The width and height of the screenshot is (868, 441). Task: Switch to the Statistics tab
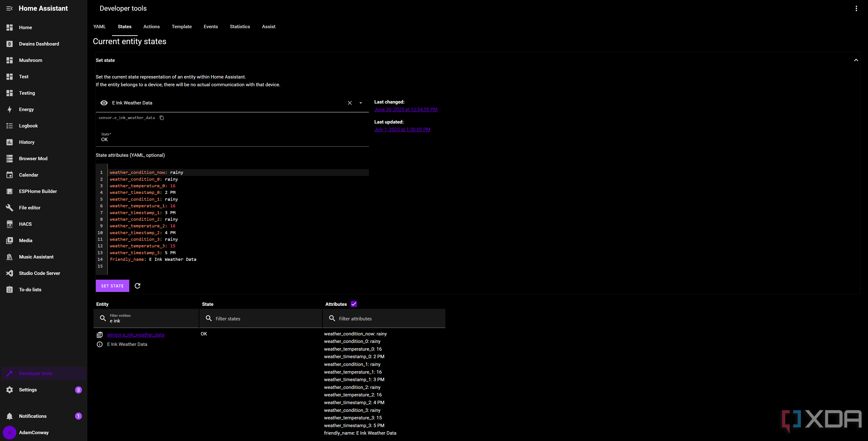(240, 27)
